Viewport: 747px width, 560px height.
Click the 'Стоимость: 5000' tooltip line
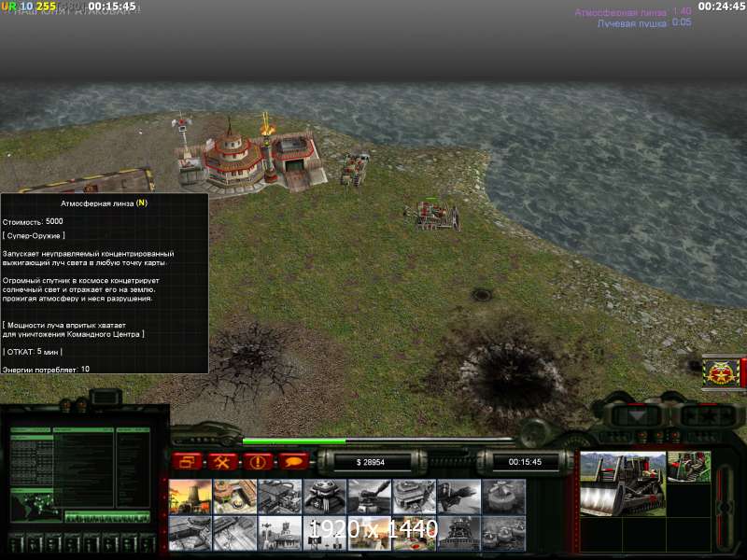pyautogui.click(x=33, y=221)
